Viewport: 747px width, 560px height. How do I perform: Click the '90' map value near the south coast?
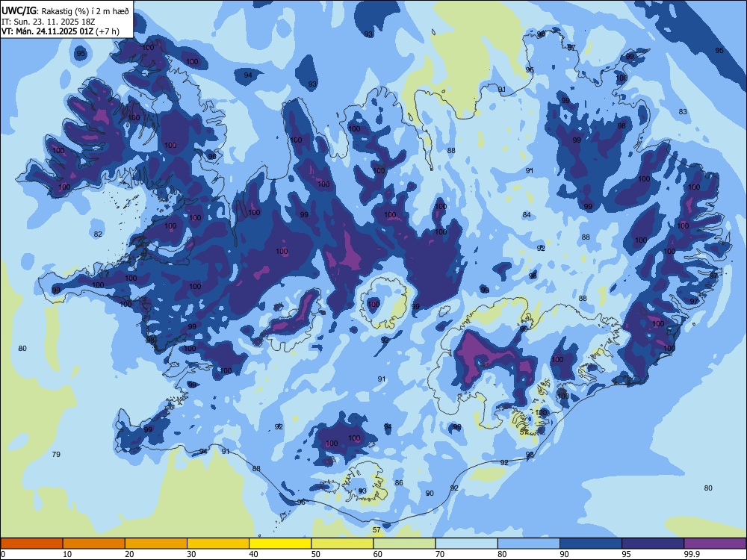click(x=430, y=494)
